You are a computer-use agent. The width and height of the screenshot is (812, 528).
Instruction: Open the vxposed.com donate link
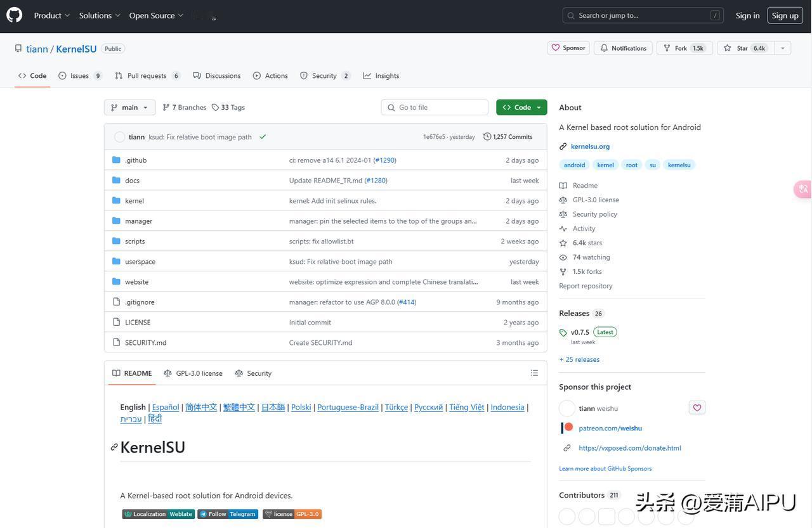point(630,448)
